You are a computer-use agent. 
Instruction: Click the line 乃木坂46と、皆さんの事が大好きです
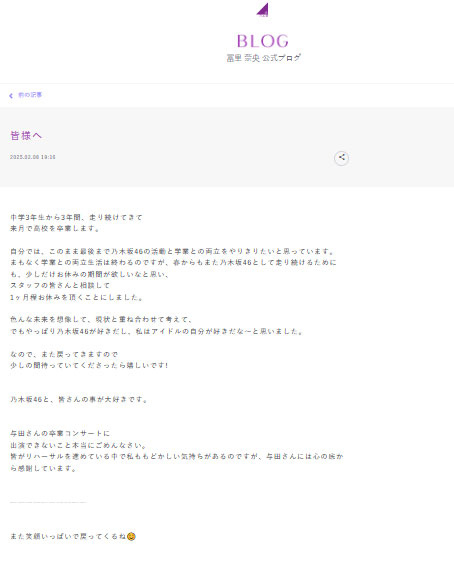pyautogui.click(x=79, y=399)
